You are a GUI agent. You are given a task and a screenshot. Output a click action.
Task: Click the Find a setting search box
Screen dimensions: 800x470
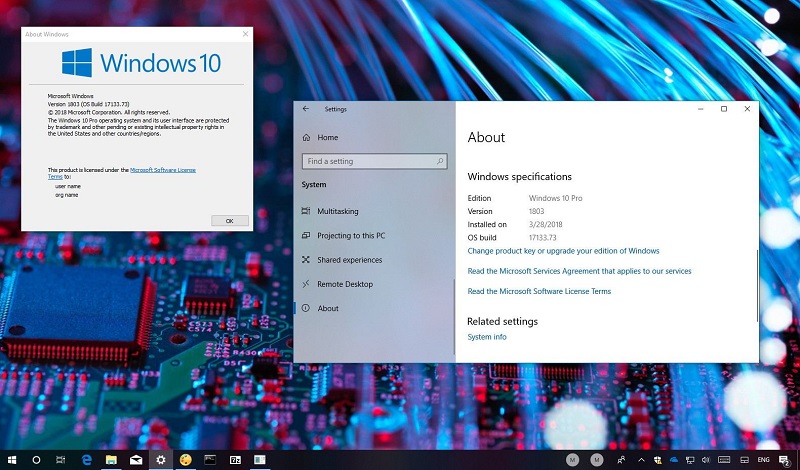tap(374, 161)
